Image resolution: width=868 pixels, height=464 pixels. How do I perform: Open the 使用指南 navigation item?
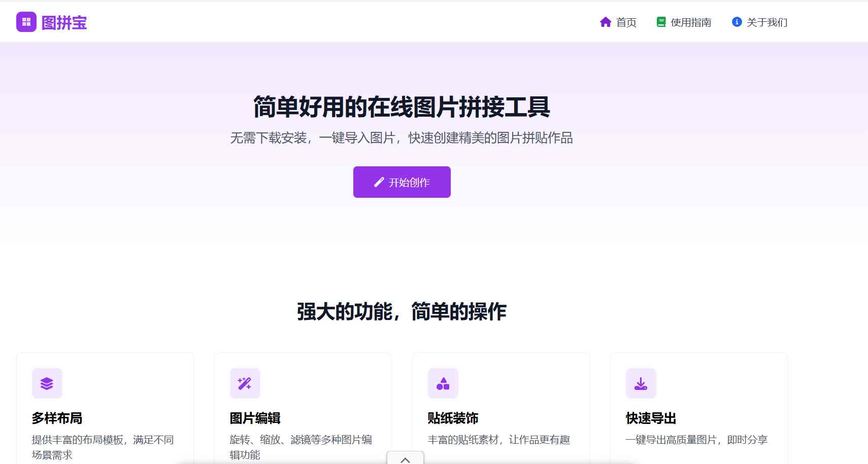click(690, 22)
